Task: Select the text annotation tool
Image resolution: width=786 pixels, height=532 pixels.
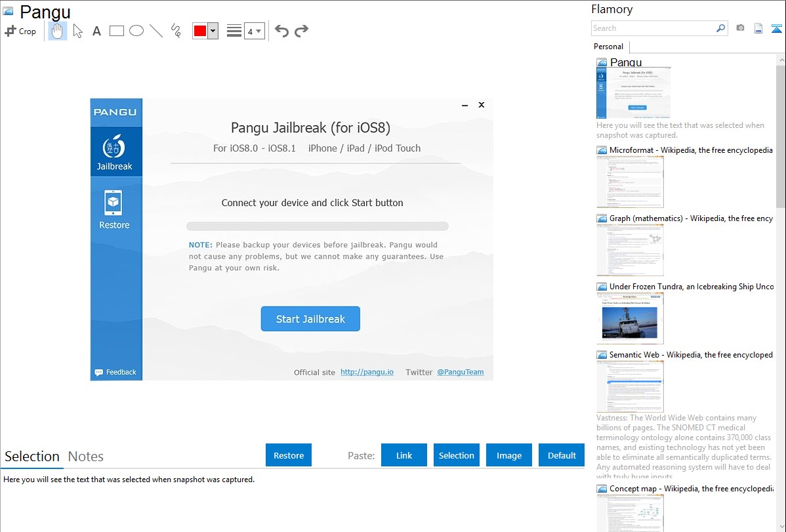Action: tap(96, 31)
